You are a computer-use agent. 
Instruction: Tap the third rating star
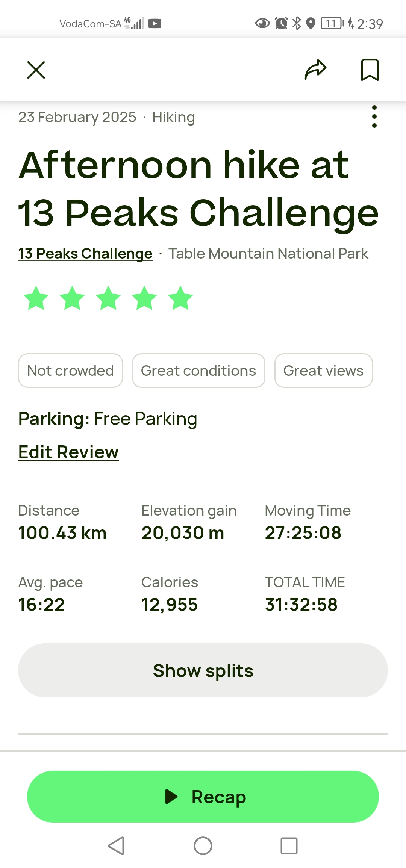point(108,298)
